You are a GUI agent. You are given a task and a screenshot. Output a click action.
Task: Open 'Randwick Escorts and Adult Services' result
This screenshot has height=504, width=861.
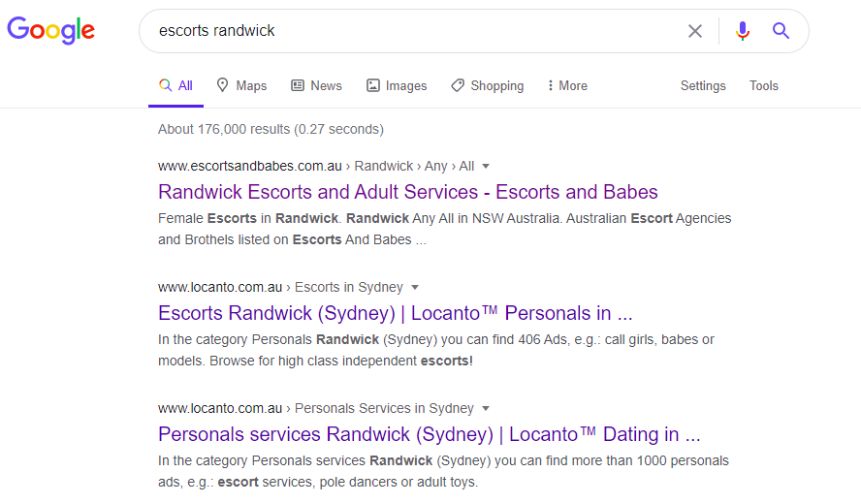408,192
